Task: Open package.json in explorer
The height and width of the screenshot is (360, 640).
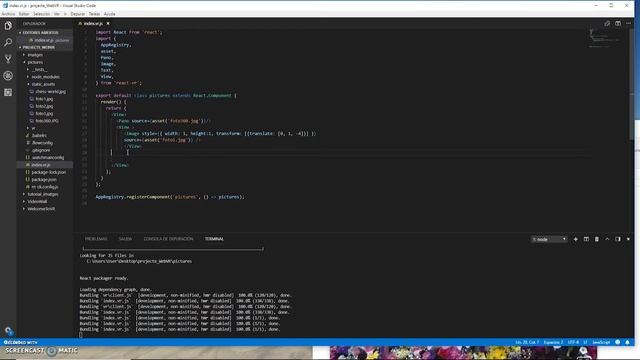Action: point(45,180)
